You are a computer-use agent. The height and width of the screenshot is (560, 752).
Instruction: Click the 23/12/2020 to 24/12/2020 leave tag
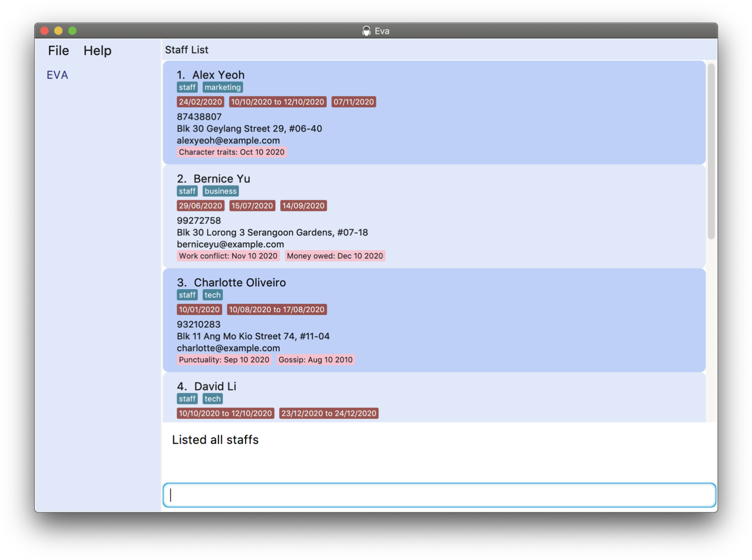pos(329,413)
